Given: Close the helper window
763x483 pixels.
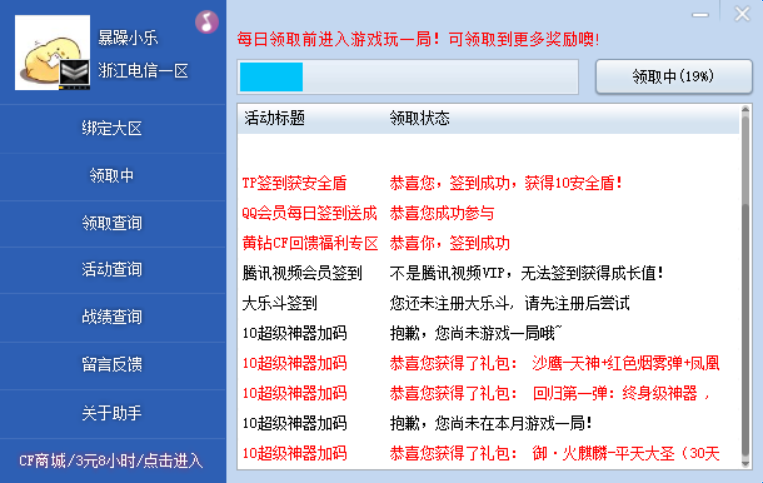Looking at the screenshot, I should tap(741, 14).
